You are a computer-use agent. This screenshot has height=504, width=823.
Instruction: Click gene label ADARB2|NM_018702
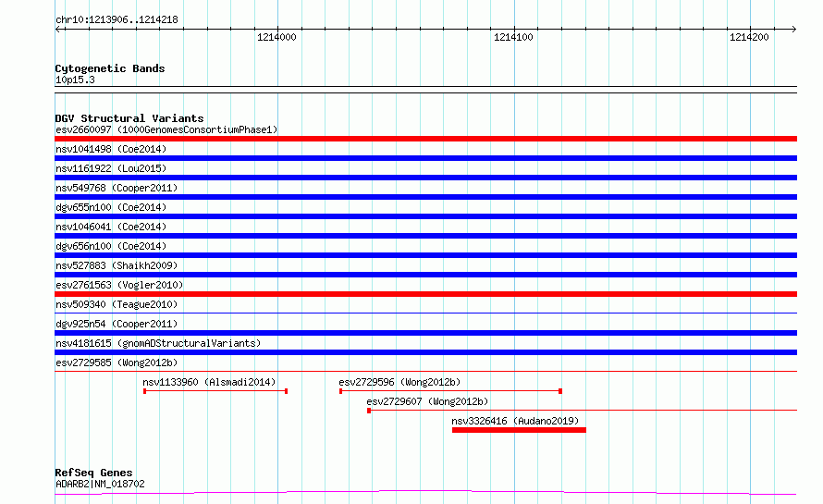(x=100, y=484)
